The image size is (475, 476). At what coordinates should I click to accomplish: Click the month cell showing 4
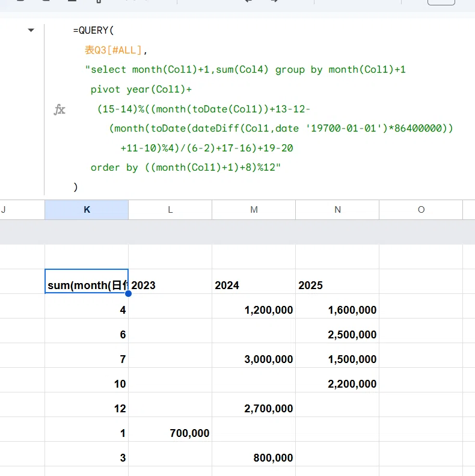point(87,306)
